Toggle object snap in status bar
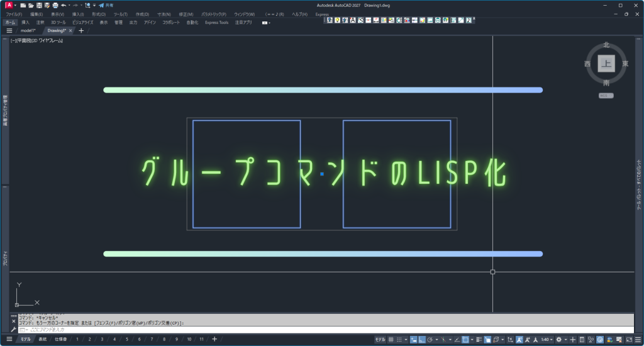644x346 pixels. tap(465, 339)
